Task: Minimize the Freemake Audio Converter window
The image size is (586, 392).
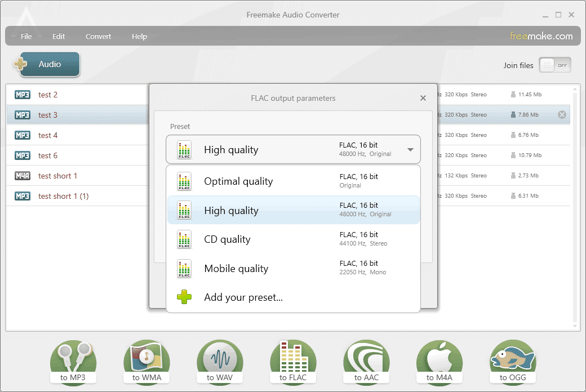Action: pos(545,15)
